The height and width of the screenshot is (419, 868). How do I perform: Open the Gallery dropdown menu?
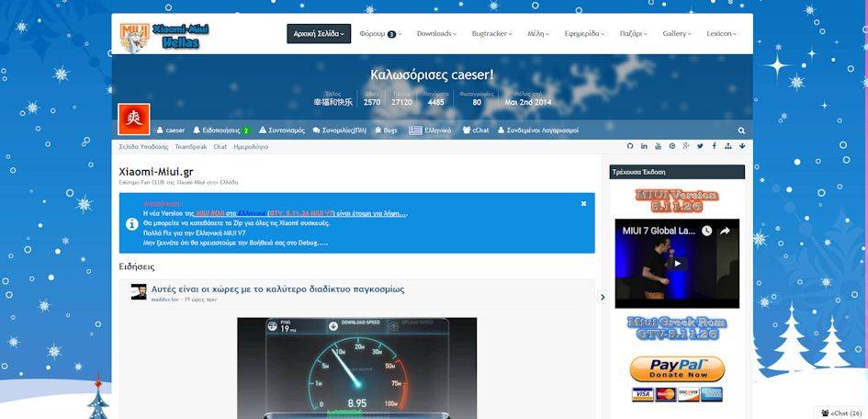[677, 34]
